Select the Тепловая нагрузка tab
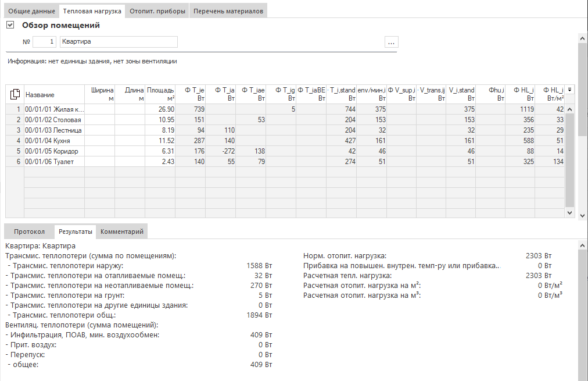Viewport: 588px width, 381px height. [x=92, y=11]
